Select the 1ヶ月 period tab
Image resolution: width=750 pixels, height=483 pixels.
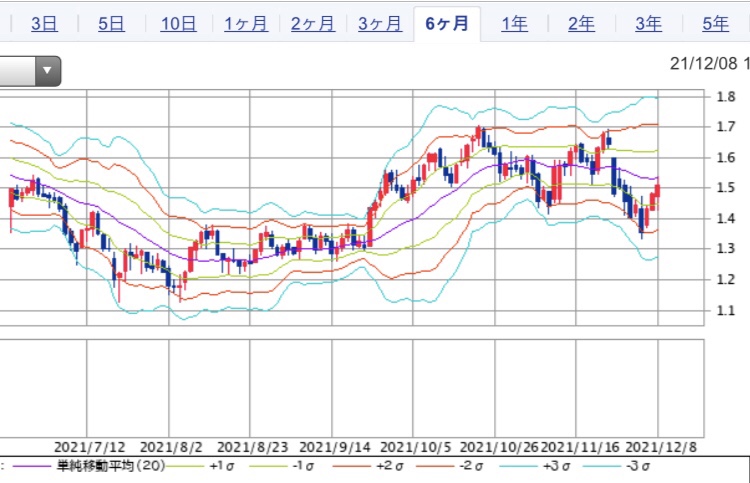[246, 23]
